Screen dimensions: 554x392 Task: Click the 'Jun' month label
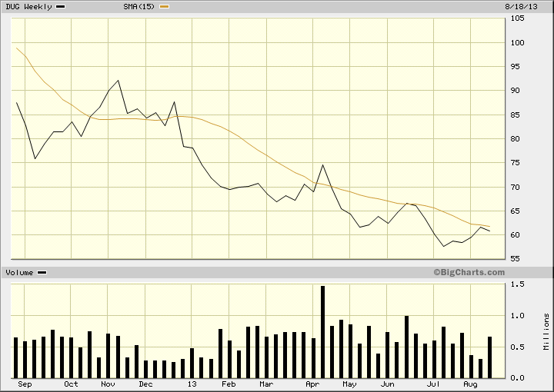pos(387,384)
